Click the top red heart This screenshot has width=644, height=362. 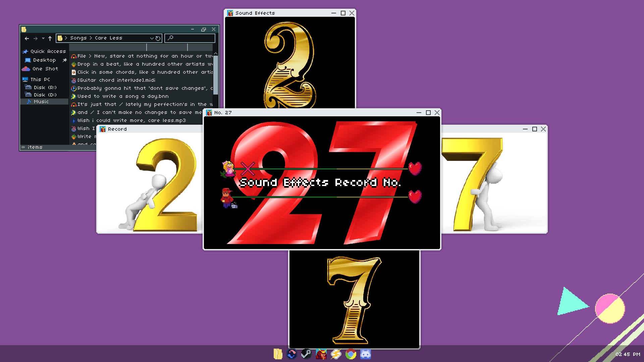(x=415, y=169)
